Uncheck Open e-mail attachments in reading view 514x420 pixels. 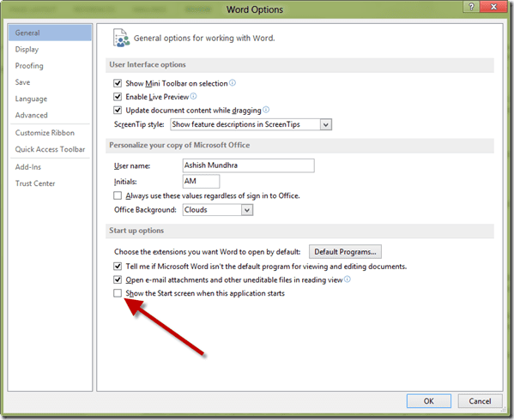118,279
